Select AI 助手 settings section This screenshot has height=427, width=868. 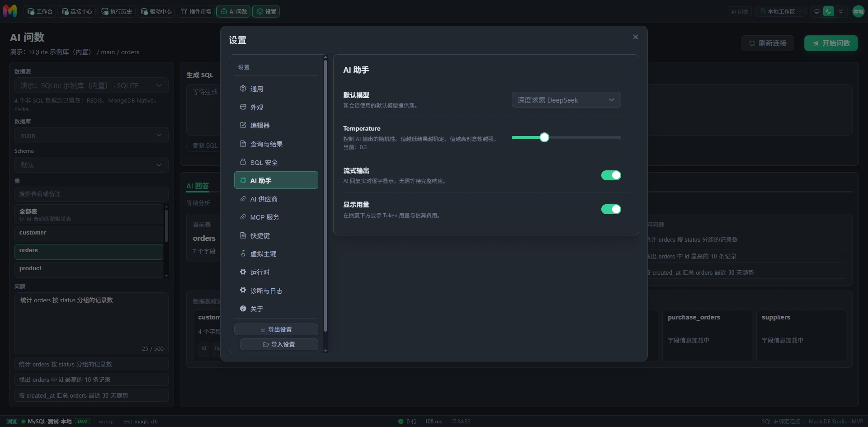(276, 180)
